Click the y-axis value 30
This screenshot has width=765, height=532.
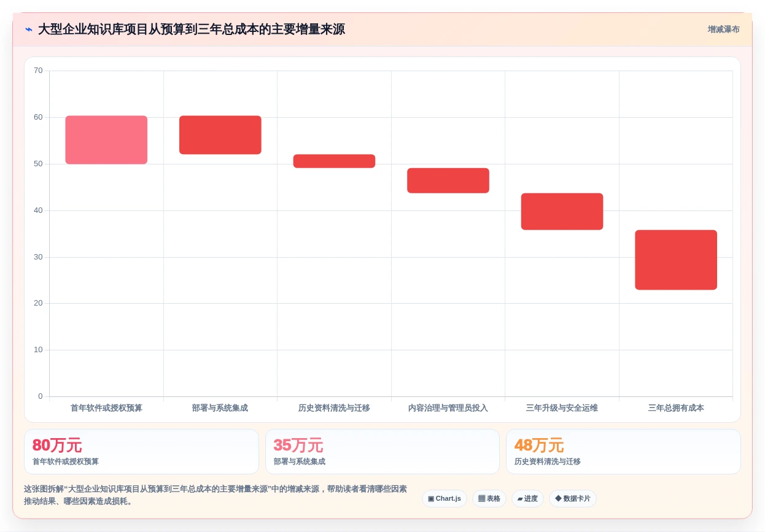click(x=38, y=257)
